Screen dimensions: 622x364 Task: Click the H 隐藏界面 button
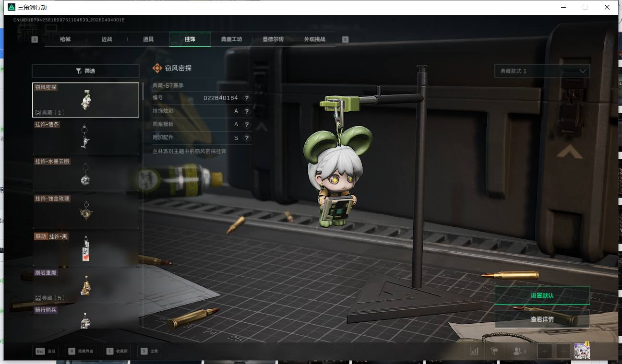tap(81, 351)
